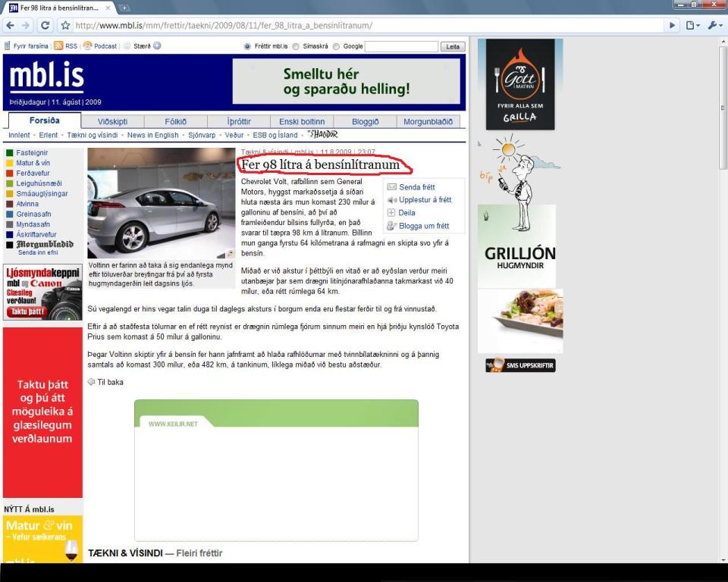Increase text size with Stærð plus icon

tap(157, 45)
